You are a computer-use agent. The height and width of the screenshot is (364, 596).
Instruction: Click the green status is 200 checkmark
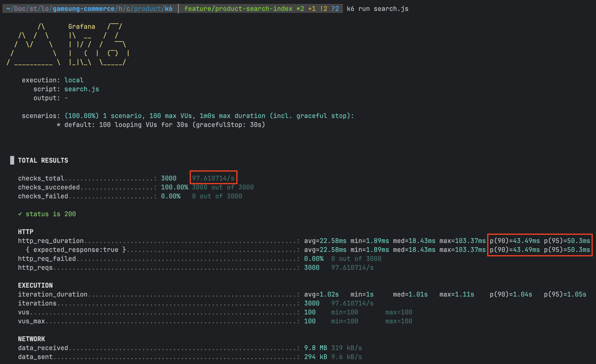coord(20,214)
